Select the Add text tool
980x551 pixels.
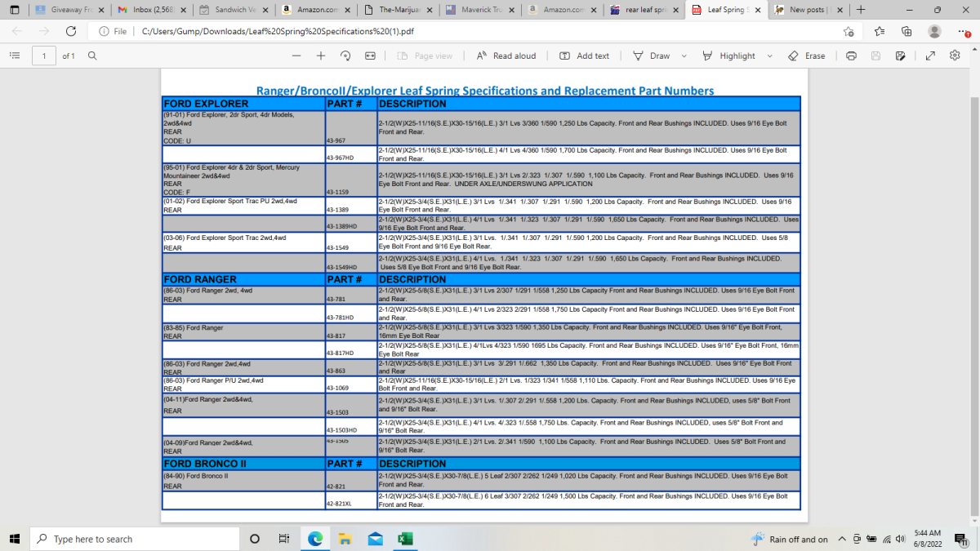pos(584,56)
